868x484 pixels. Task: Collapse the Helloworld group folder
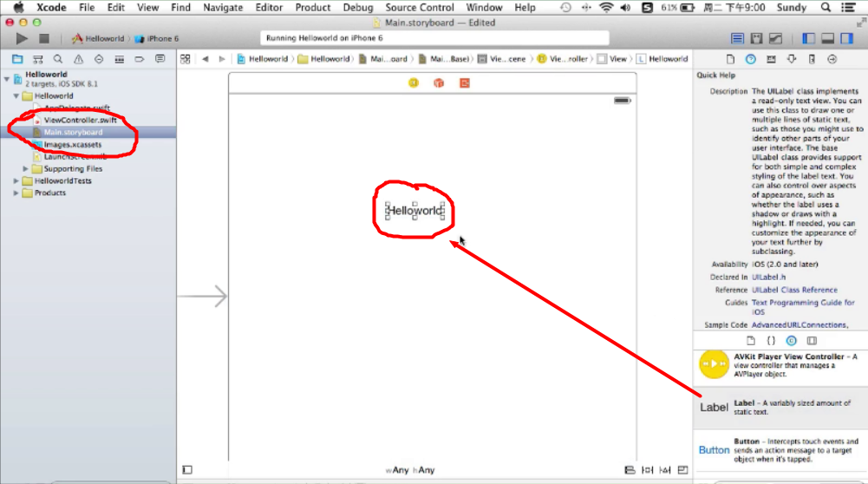point(16,95)
